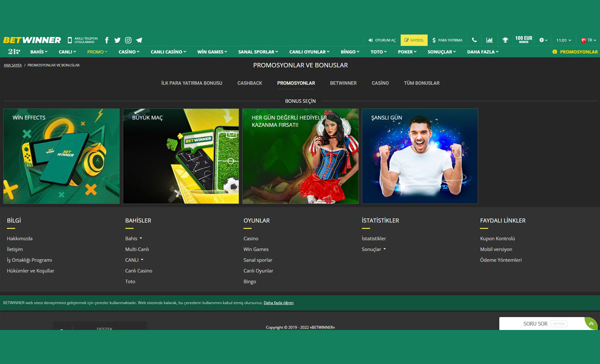Click the 21+ age restriction icon

pyautogui.click(x=13, y=51)
